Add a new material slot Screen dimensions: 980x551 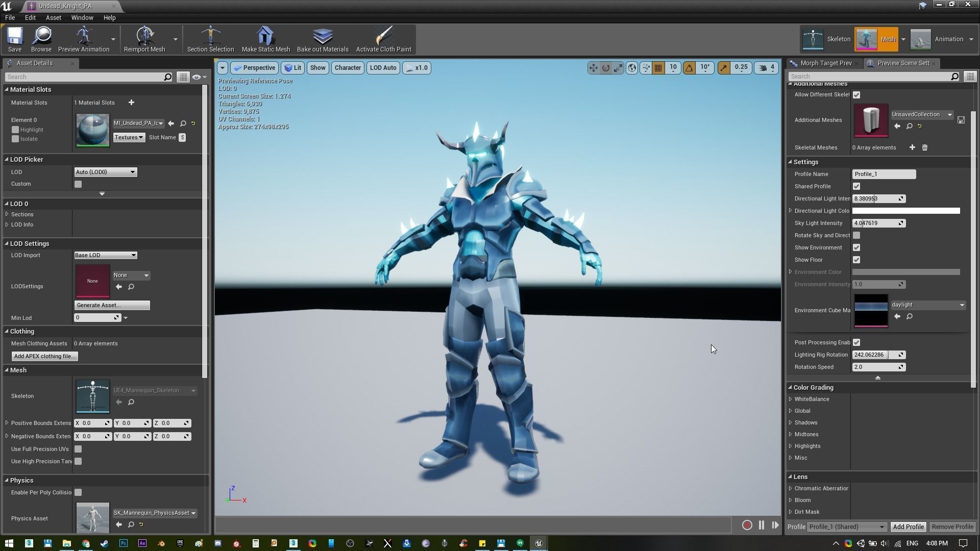click(x=131, y=103)
